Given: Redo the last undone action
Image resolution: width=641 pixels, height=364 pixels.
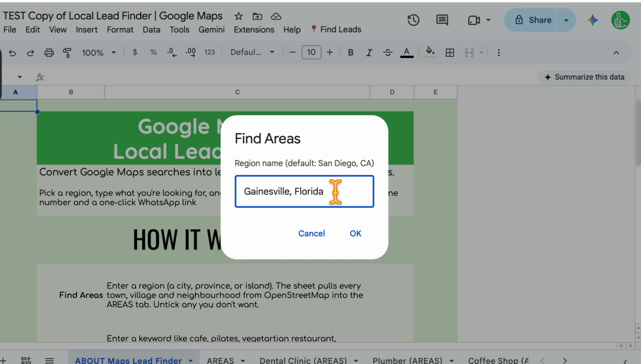Looking at the screenshot, I should (x=30, y=53).
